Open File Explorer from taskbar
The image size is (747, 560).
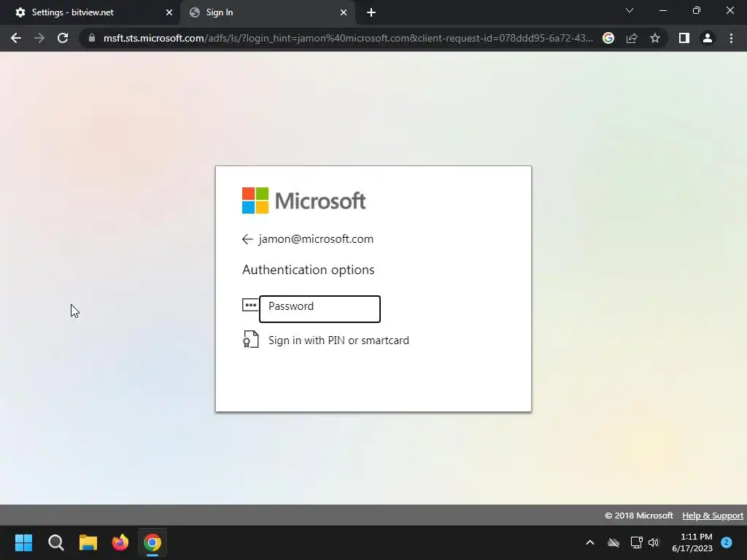coord(88,542)
